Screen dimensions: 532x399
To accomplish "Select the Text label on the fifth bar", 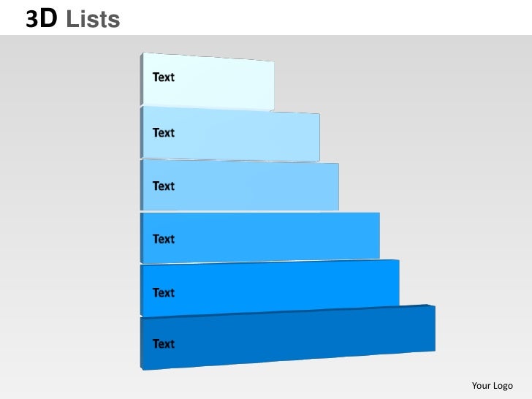I will pyautogui.click(x=164, y=292).
